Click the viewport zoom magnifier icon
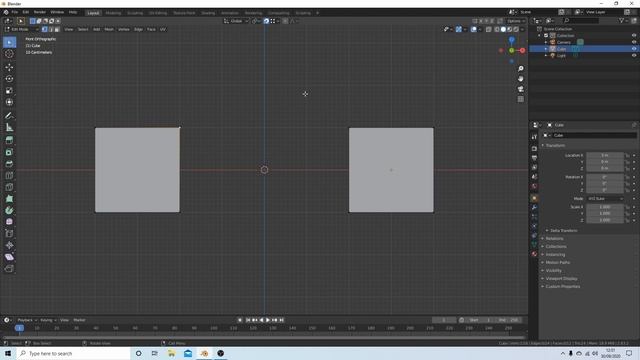This screenshot has width=640, height=360. pyautogui.click(x=520, y=69)
